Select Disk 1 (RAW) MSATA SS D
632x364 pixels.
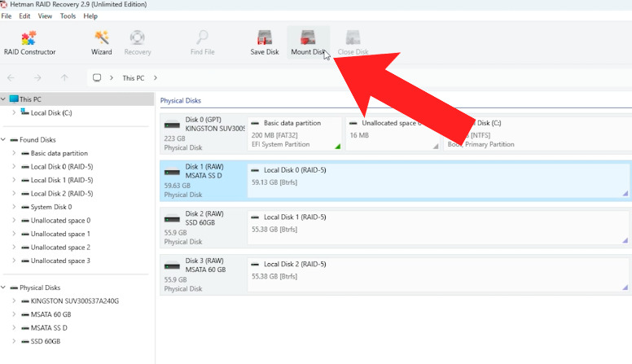click(203, 181)
